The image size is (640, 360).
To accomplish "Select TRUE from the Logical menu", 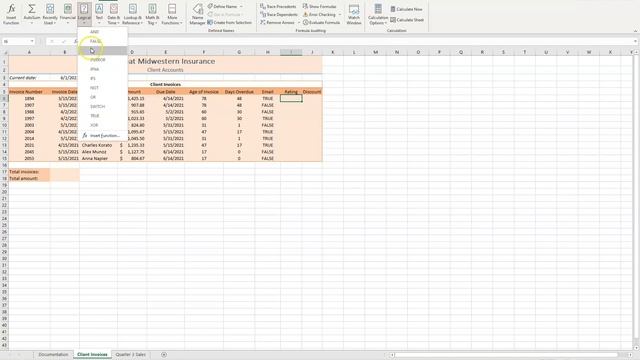I will 102,116.
